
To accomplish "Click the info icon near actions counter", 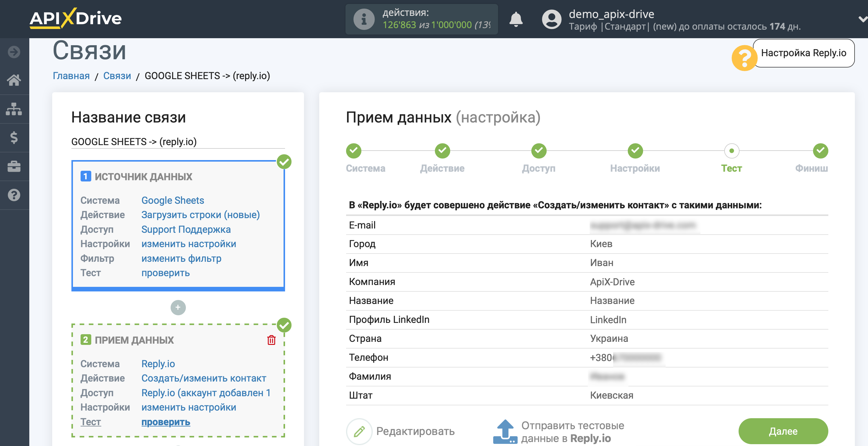I will click(x=364, y=19).
